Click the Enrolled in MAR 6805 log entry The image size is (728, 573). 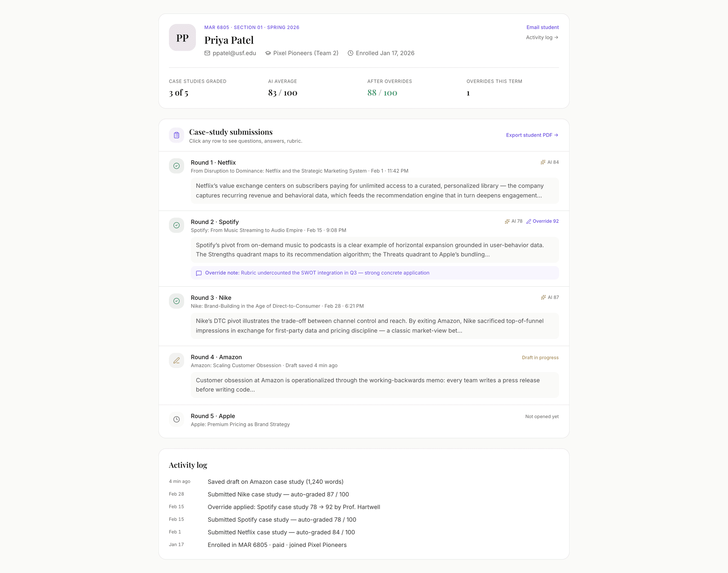tap(277, 545)
